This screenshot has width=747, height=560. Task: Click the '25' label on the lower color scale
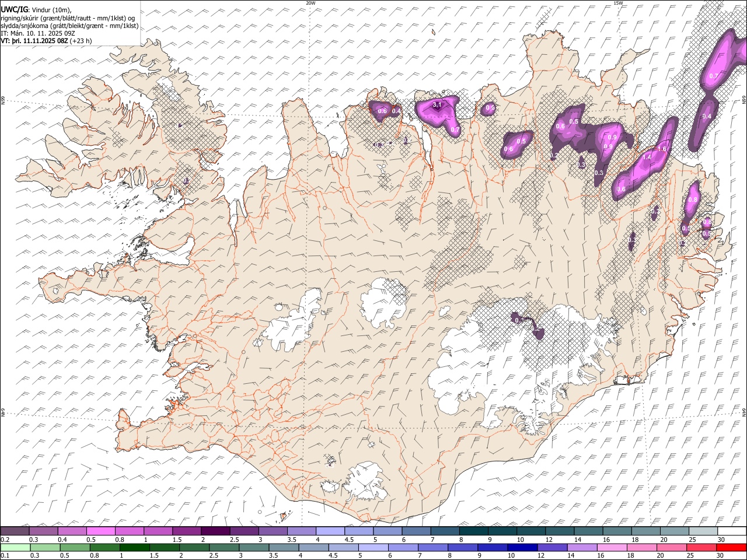(691, 555)
